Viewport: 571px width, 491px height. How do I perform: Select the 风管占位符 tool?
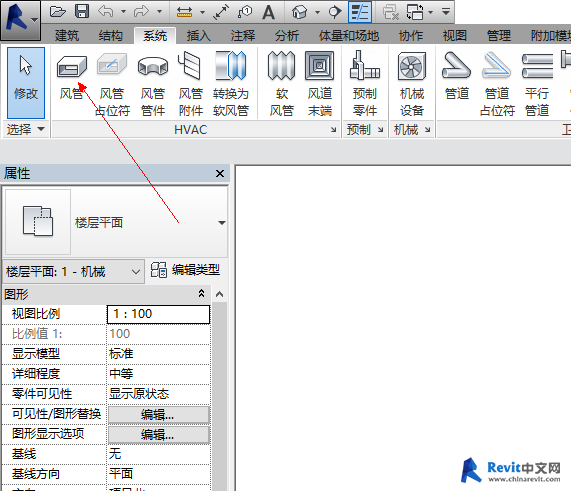112,84
